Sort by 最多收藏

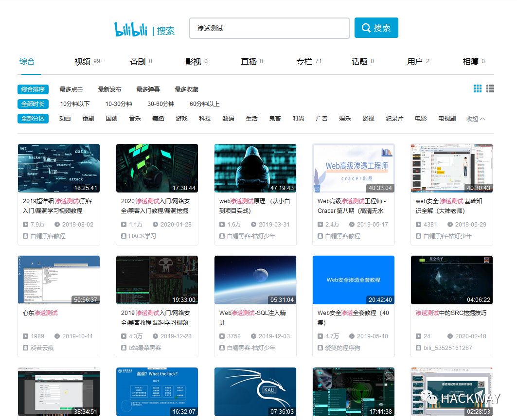187,89
